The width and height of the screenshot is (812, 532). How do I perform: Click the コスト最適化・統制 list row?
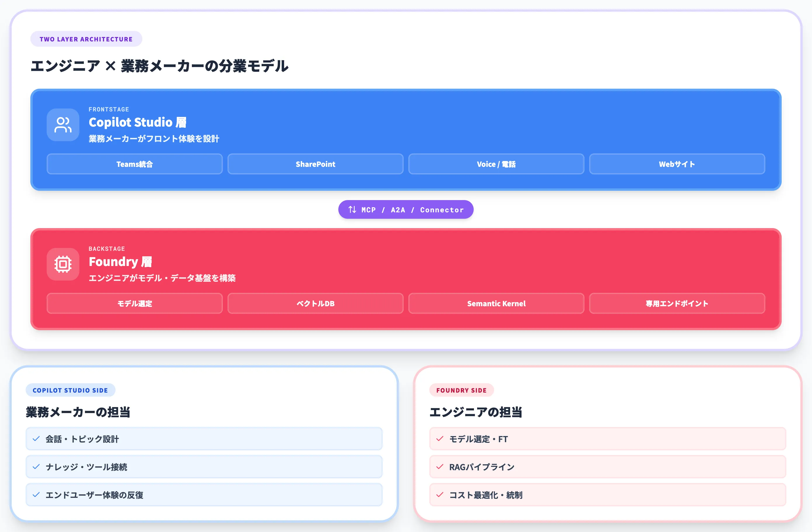click(x=608, y=495)
